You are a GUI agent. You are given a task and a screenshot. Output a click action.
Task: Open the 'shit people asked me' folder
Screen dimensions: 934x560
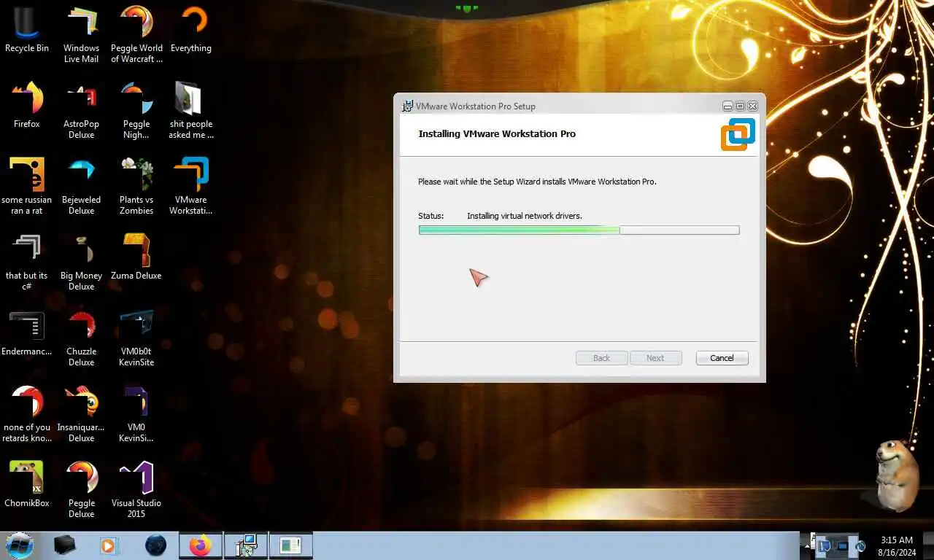pyautogui.click(x=191, y=110)
